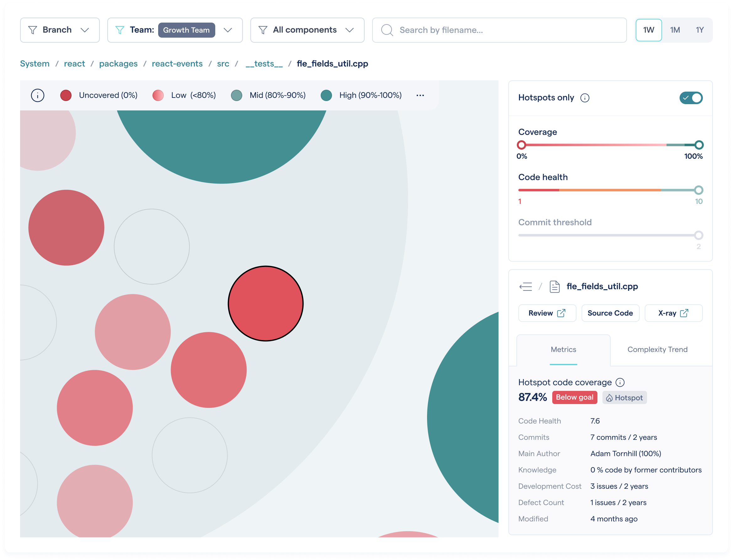Screen dimensions: 733x560
Task: Click "3 issues / 2 years" value
Action: [x=619, y=486]
